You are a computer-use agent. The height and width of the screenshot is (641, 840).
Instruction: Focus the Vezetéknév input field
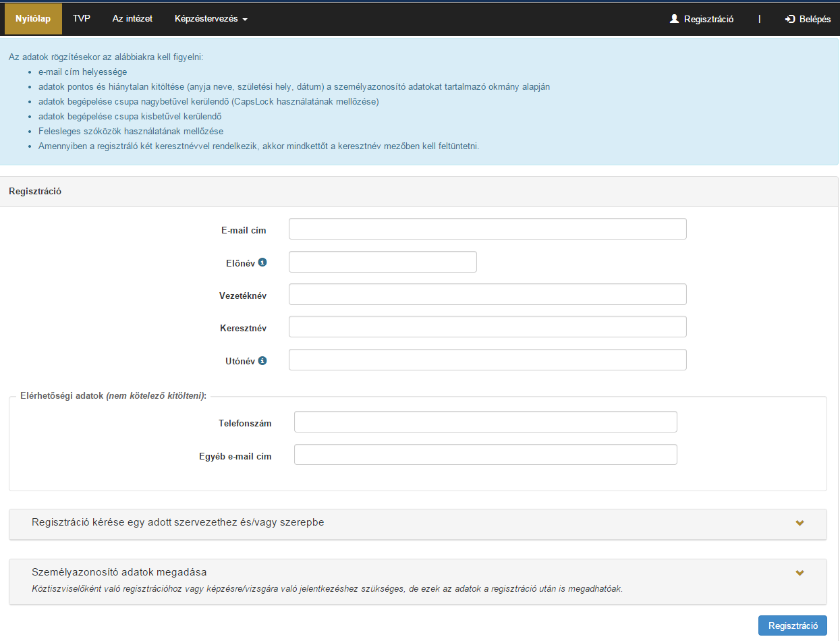[x=487, y=294]
